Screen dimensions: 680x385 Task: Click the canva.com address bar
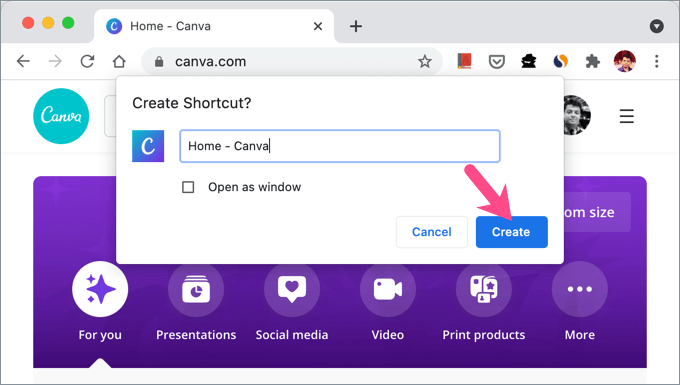pos(291,62)
